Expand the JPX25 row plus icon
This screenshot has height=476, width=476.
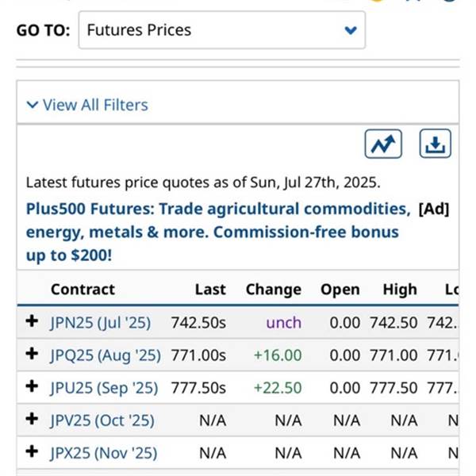coord(32,451)
